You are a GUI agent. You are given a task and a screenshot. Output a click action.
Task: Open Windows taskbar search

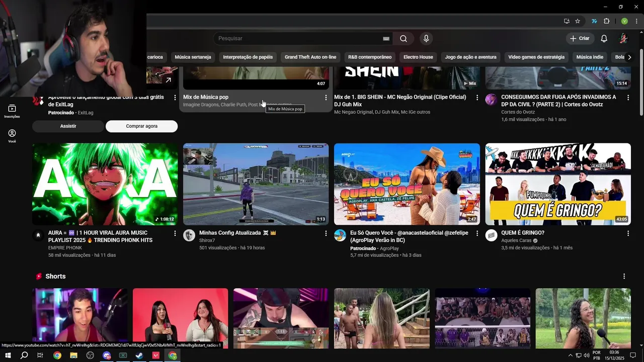24,355
